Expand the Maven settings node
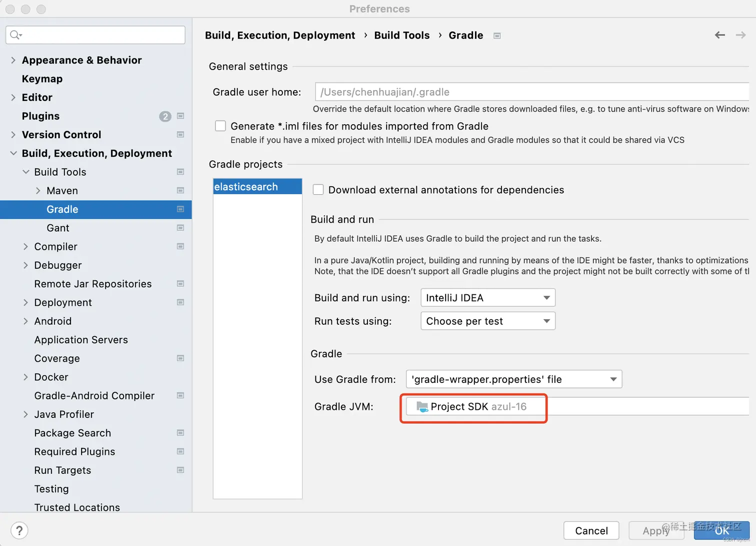Image resolution: width=756 pixels, height=546 pixels. (38, 191)
